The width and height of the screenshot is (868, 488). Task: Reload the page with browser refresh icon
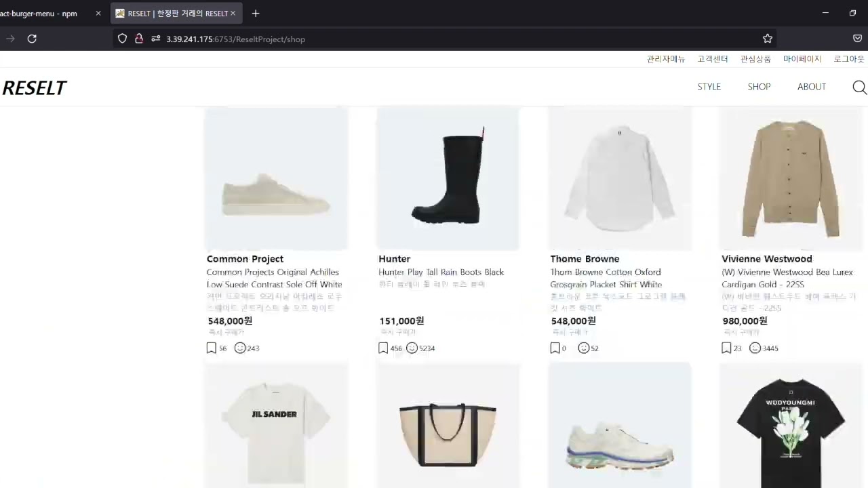(32, 39)
